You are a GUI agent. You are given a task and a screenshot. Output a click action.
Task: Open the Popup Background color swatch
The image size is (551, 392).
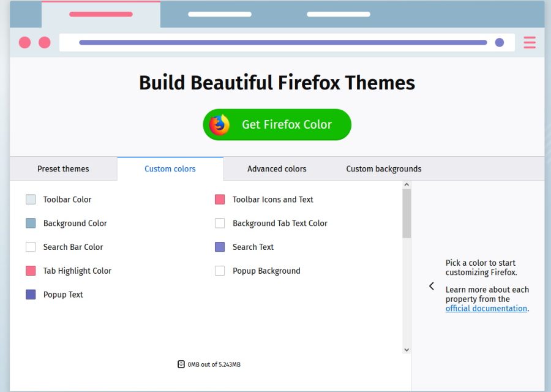(220, 271)
